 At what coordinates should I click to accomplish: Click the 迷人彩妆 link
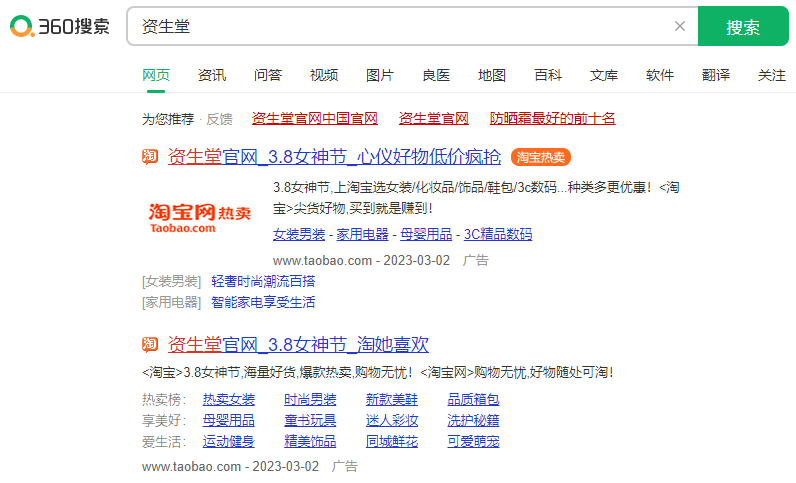tap(392, 421)
